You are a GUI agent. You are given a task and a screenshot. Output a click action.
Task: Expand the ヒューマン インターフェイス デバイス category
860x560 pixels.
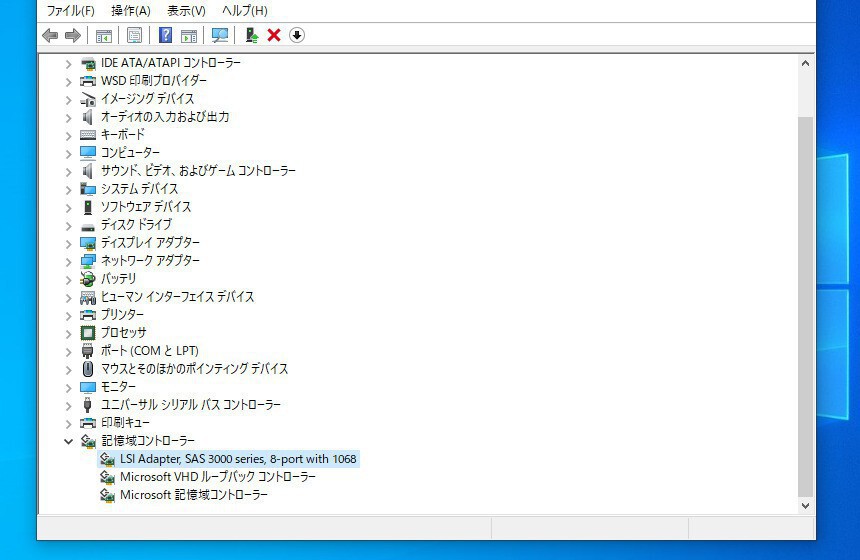coord(68,298)
